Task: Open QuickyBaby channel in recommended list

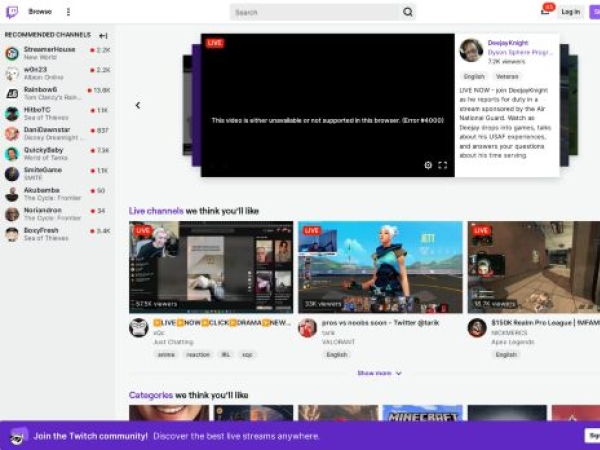Action: tap(57, 154)
